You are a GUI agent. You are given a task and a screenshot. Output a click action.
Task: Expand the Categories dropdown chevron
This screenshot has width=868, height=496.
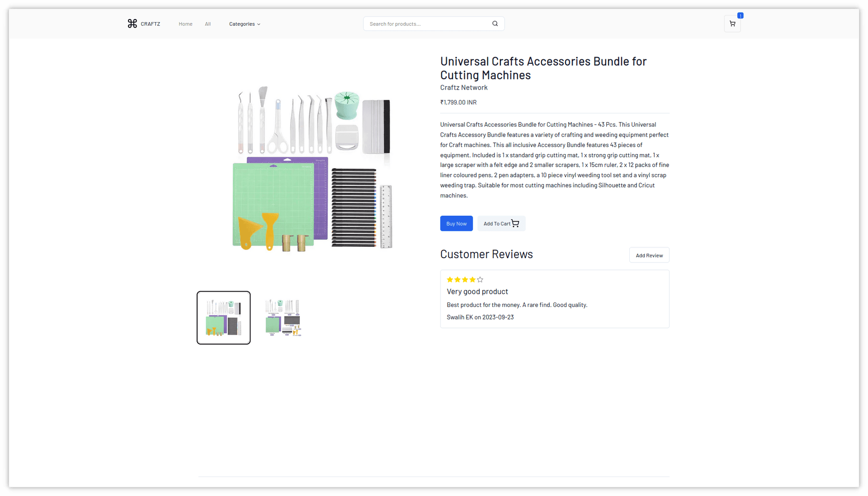tap(259, 24)
